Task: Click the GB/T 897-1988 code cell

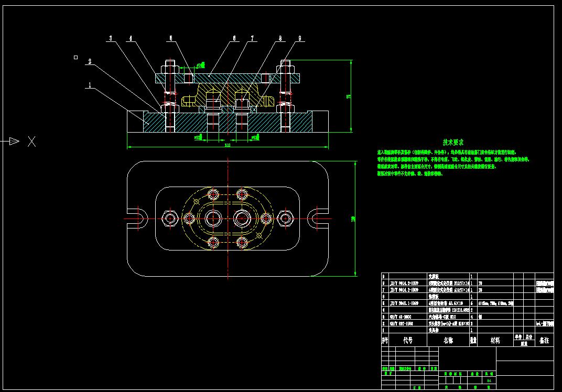Action: click(x=408, y=323)
